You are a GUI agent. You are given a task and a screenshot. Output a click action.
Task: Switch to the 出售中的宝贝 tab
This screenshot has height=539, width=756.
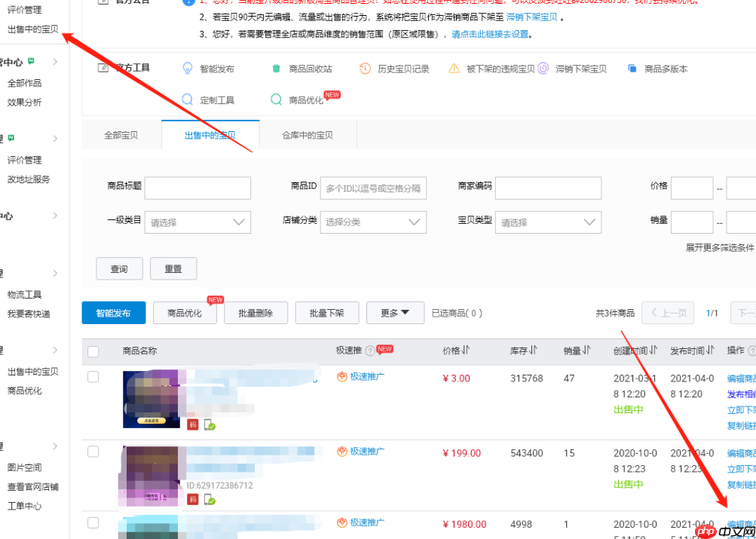coord(210,135)
